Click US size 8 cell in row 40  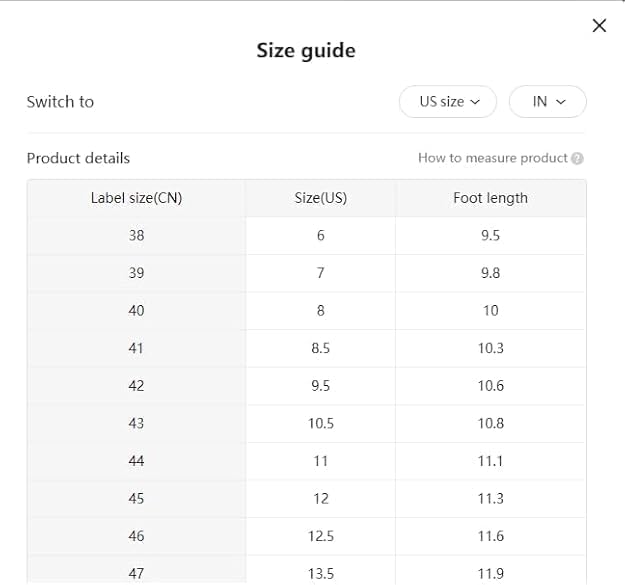[320, 310]
